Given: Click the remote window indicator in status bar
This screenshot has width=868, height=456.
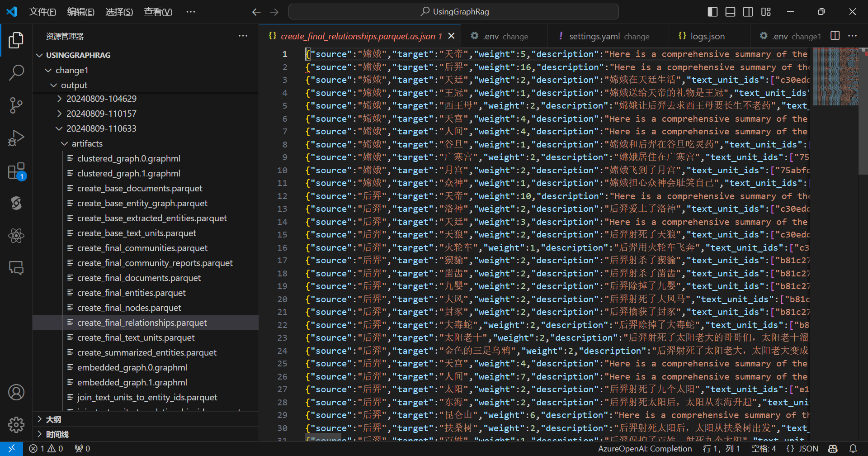Looking at the screenshot, I should 11,448.
